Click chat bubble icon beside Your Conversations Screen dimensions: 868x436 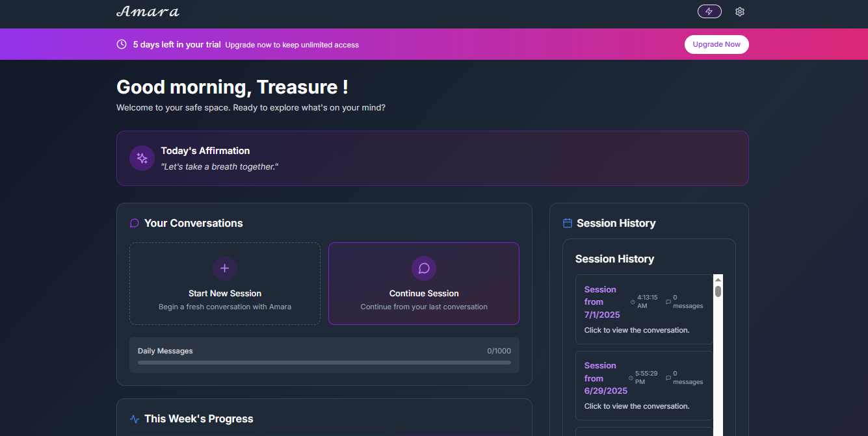(x=135, y=223)
